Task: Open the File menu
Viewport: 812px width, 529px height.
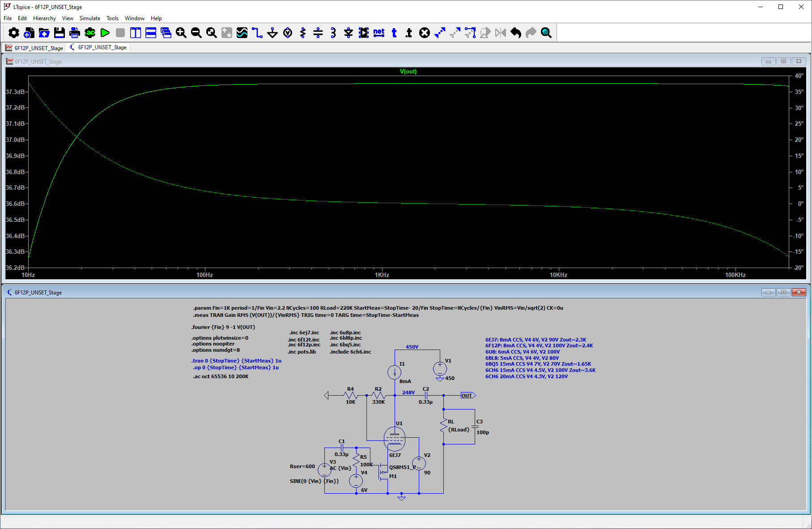Action: 8,18
